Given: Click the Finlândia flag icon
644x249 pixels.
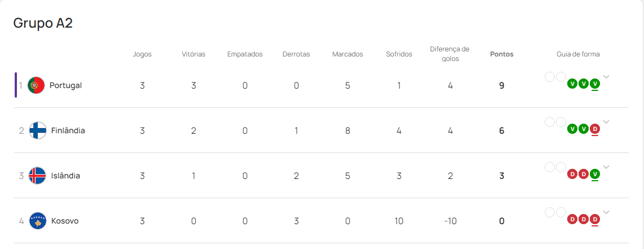Looking at the screenshot, I should click(38, 130).
